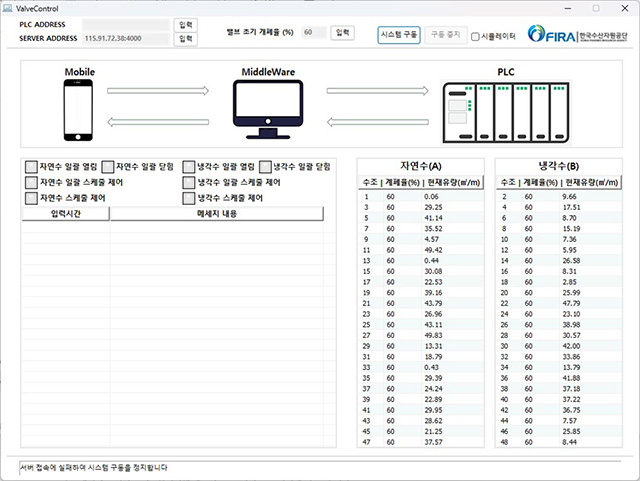Screen dimensions: 640x481
Task: Tick the 자연수 일괄 스케줄 제어 checkbox
Action: tap(31, 183)
